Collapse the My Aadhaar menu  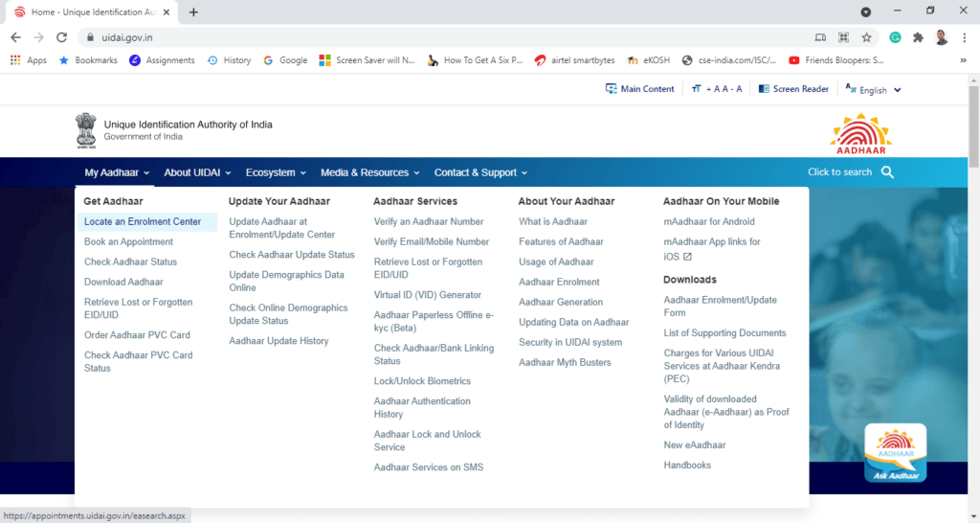pos(117,172)
